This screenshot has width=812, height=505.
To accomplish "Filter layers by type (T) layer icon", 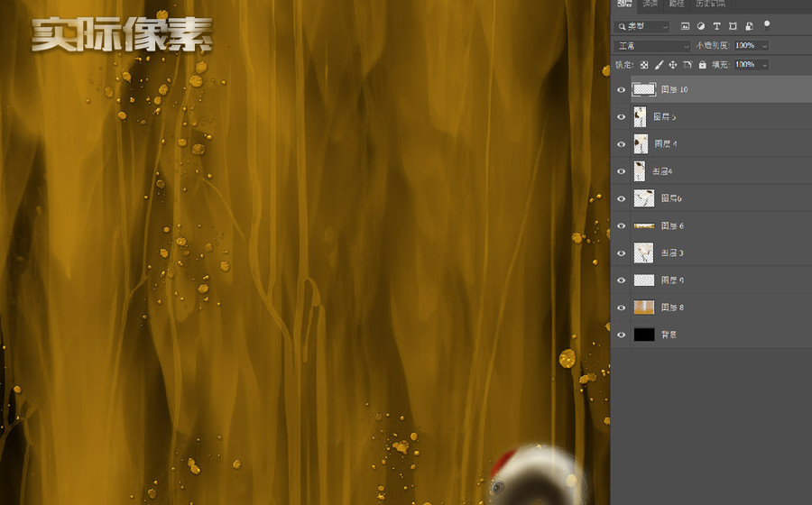I will pos(716,26).
